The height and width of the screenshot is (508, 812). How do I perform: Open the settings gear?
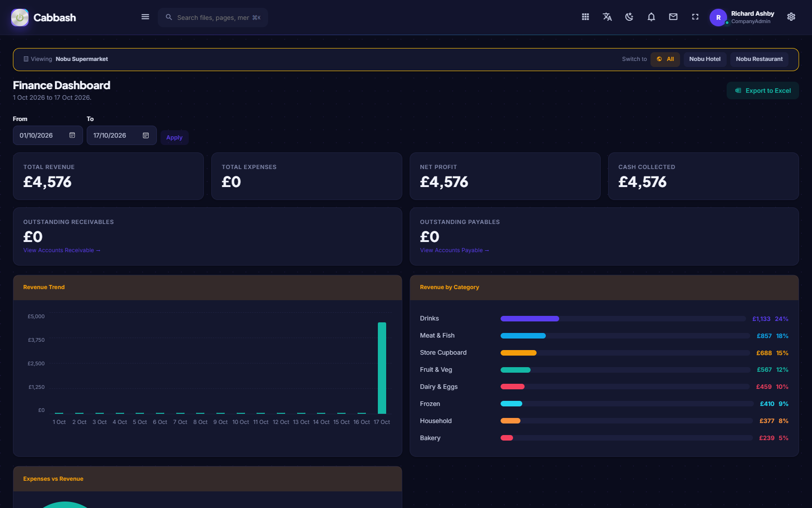click(x=791, y=17)
